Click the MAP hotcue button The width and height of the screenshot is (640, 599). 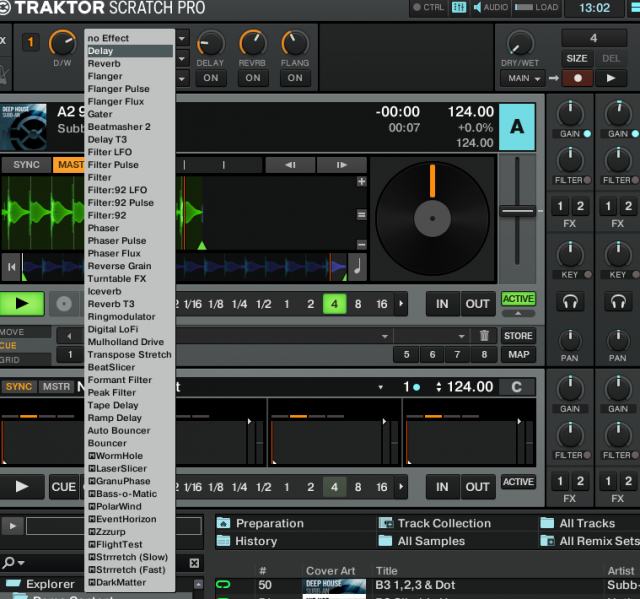click(518, 355)
